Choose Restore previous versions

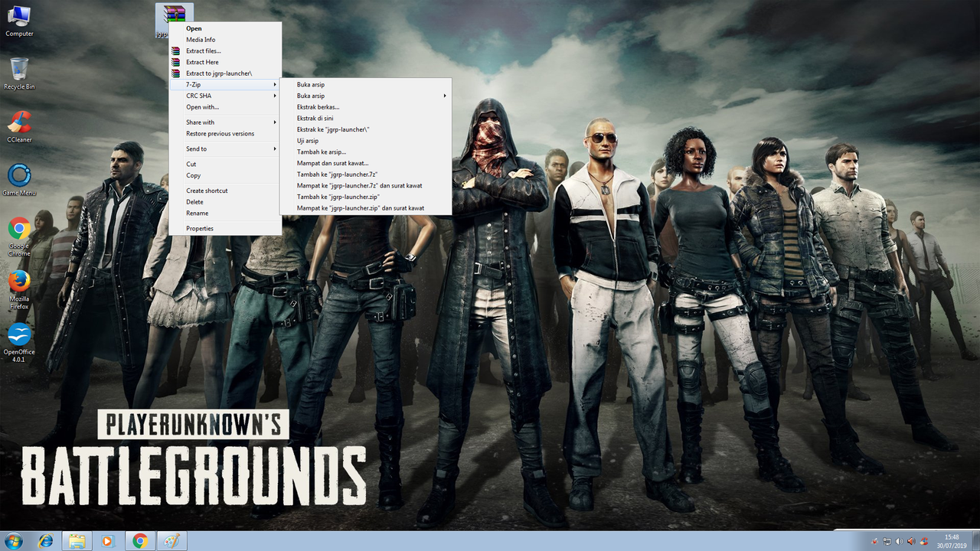click(x=225, y=133)
